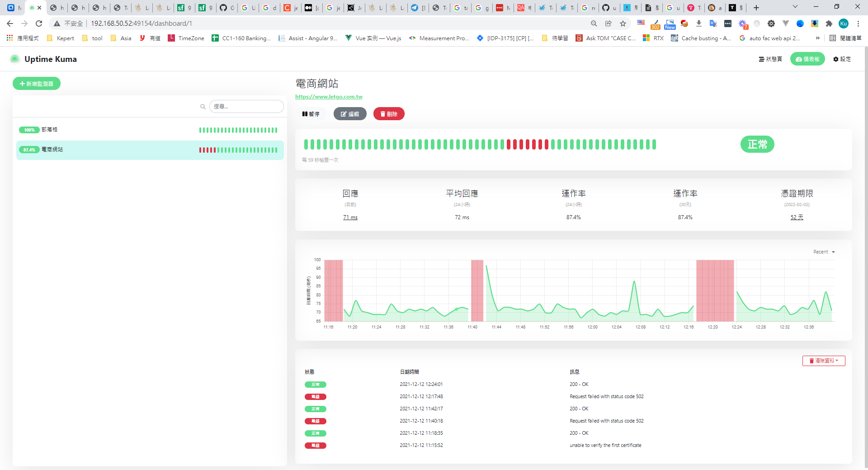The height and width of the screenshot is (470, 868).
Task: Open the 清除資料 dropdown button
Action: pos(823,361)
